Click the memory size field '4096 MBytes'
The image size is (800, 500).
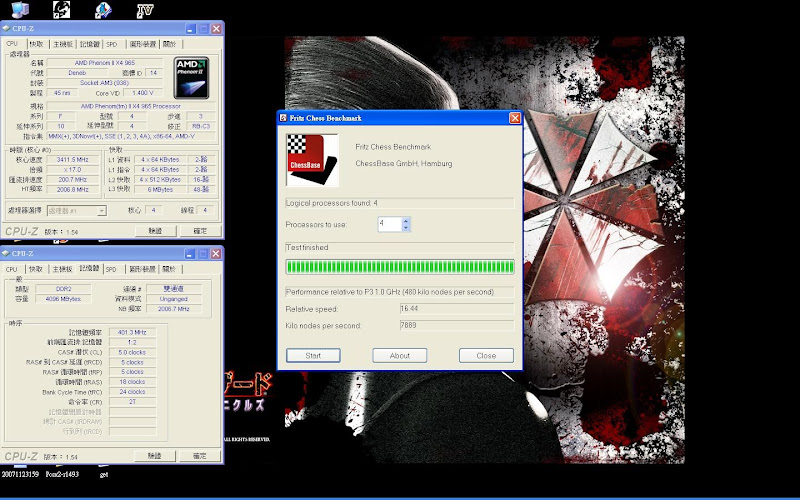[x=63, y=299]
